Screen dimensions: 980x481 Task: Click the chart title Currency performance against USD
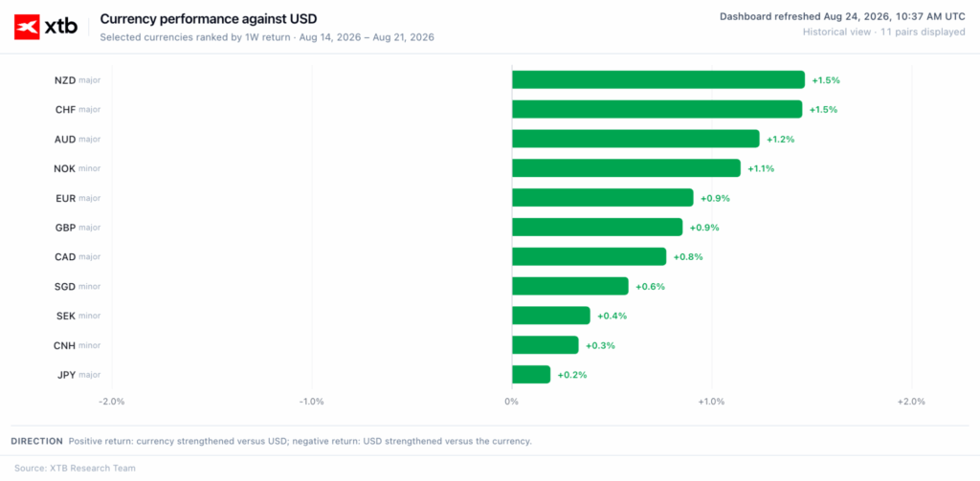click(x=208, y=19)
